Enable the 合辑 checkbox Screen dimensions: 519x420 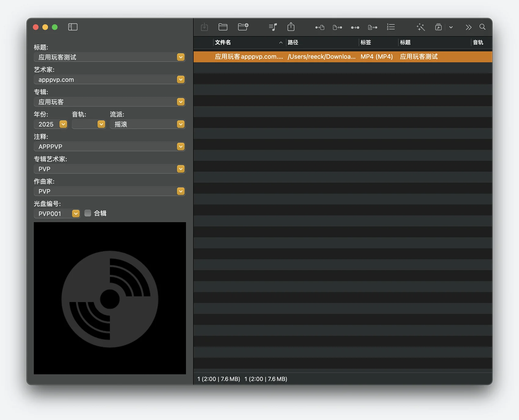(x=88, y=213)
